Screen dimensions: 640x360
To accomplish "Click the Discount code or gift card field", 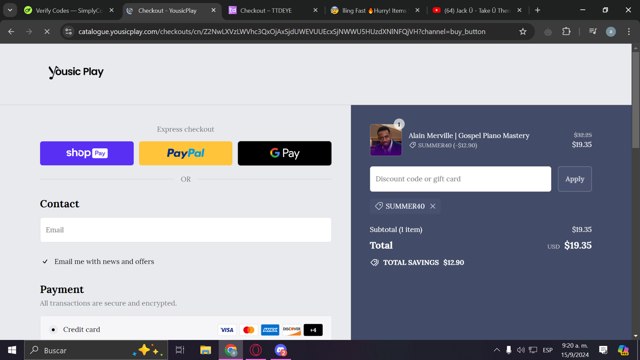I will (x=460, y=179).
